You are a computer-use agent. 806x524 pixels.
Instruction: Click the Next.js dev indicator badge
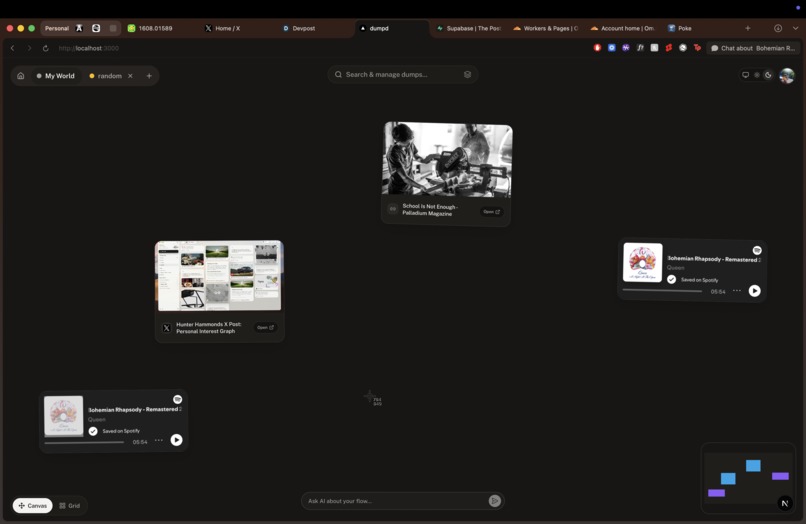784,503
